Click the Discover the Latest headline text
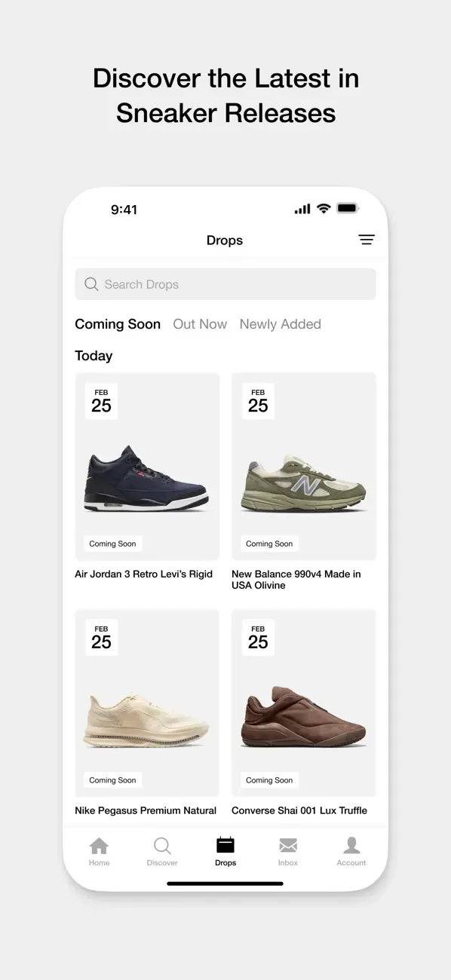 click(x=226, y=96)
